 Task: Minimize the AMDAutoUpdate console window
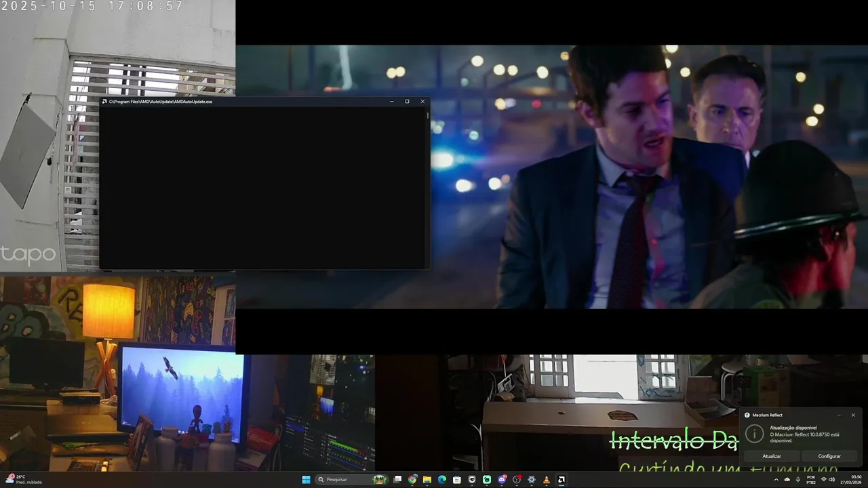(x=392, y=102)
